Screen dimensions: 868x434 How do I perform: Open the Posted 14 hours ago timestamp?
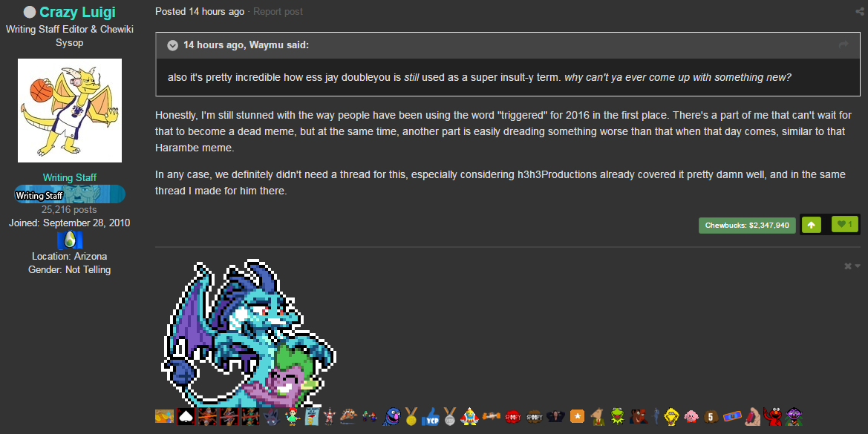pos(200,12)
